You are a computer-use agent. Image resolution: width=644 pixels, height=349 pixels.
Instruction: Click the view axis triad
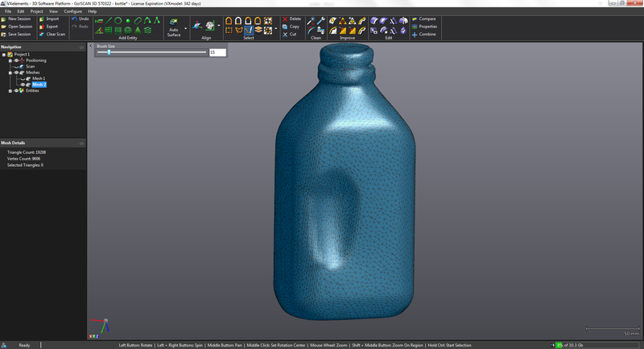(101, 327)
